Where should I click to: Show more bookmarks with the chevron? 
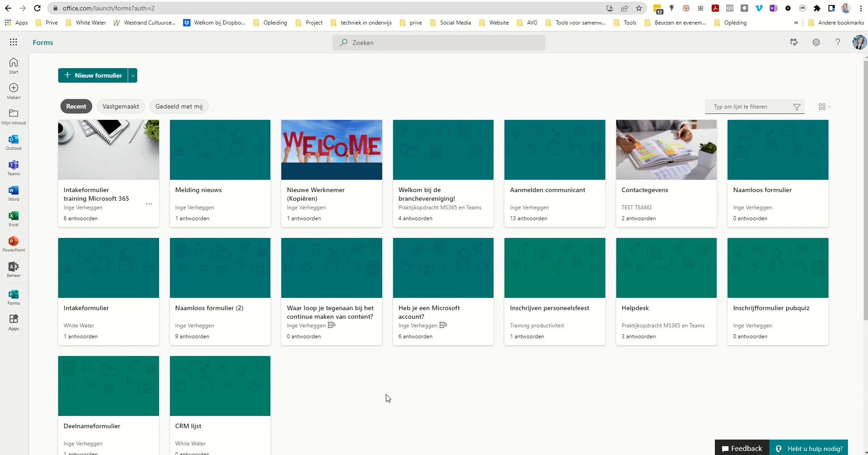(x=796, y=23)
